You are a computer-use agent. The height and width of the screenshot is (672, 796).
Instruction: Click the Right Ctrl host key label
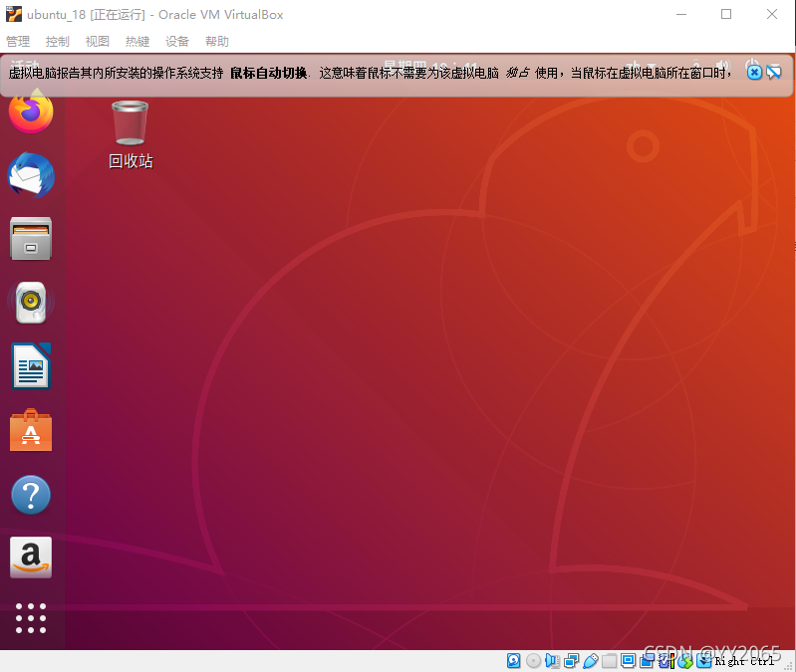coord(744,661)
